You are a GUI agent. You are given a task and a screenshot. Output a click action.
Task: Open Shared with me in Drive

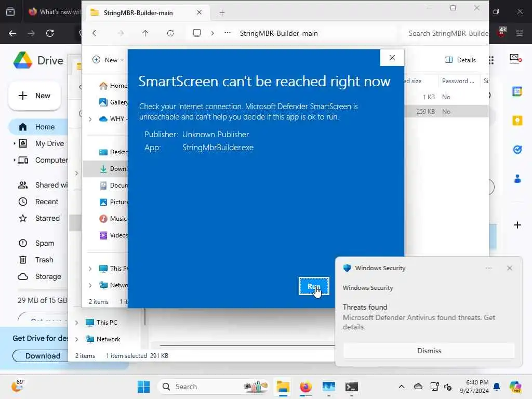tap(43, 185)
